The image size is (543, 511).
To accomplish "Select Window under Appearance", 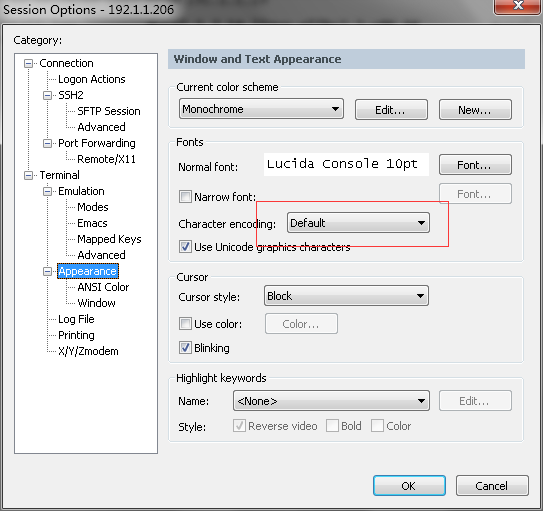I will point(97,303).
